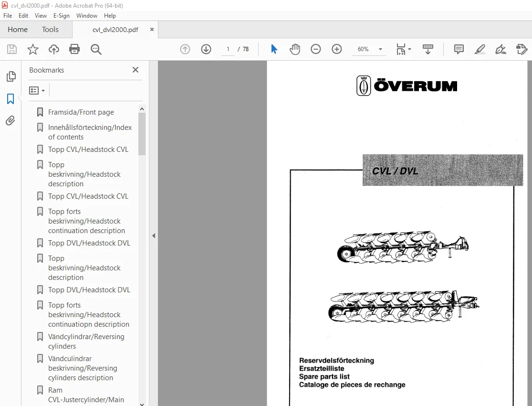532x406 pixels.
Task: Open the View menu
Action: 41,16
